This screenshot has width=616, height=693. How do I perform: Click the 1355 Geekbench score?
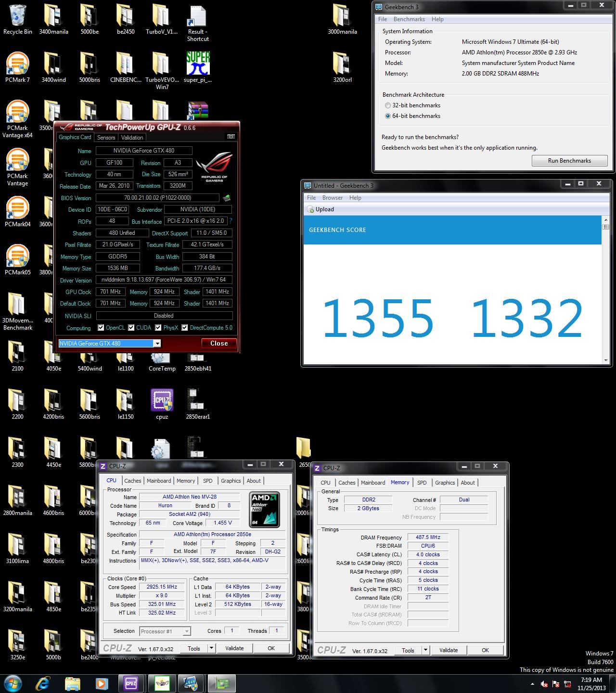(x=378, y=319)
